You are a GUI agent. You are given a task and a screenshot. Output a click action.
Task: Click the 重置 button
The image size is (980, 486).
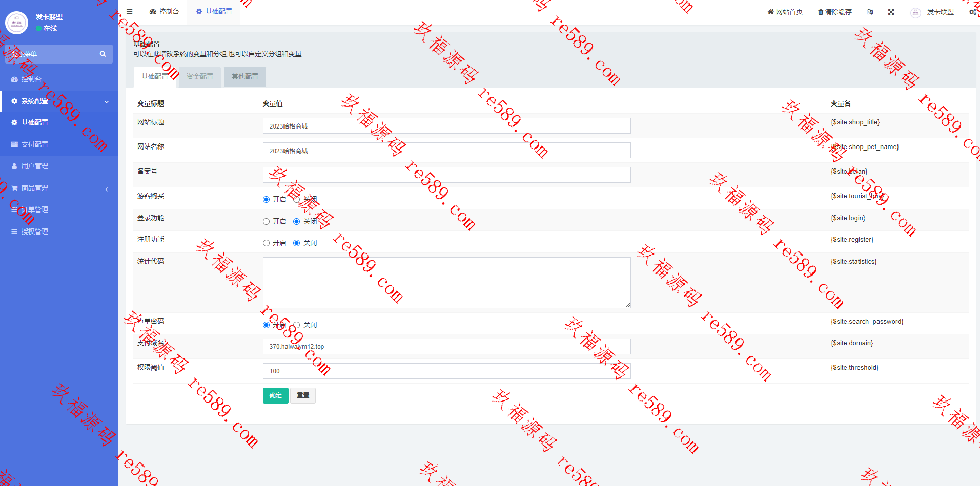[x=303, y=395]
